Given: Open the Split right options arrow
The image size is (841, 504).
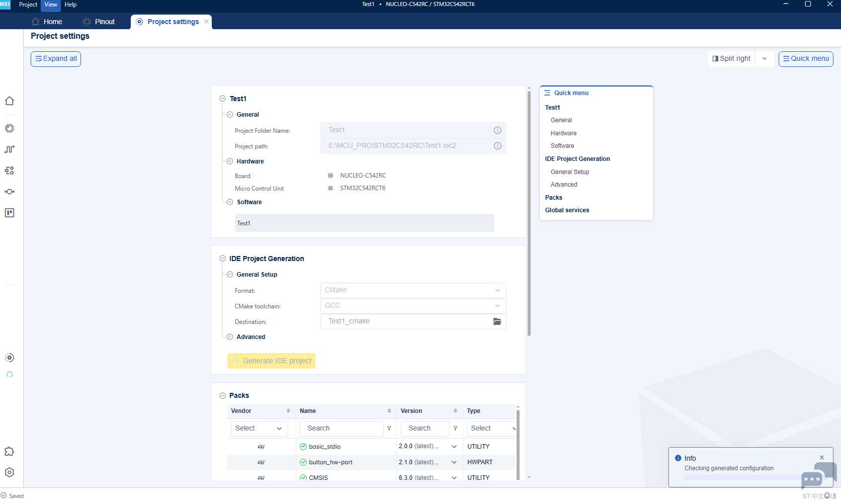Looking at the screenshot, I should (x=765, y=59).
